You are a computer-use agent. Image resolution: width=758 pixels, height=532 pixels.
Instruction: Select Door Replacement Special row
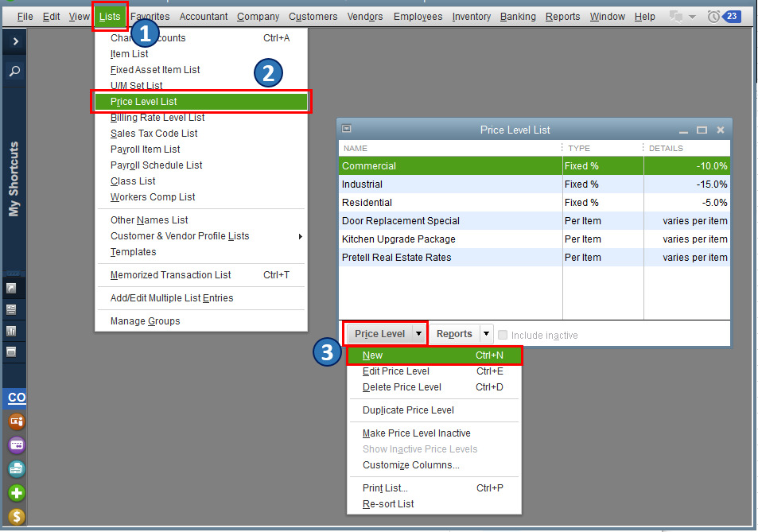pos(534,221)
